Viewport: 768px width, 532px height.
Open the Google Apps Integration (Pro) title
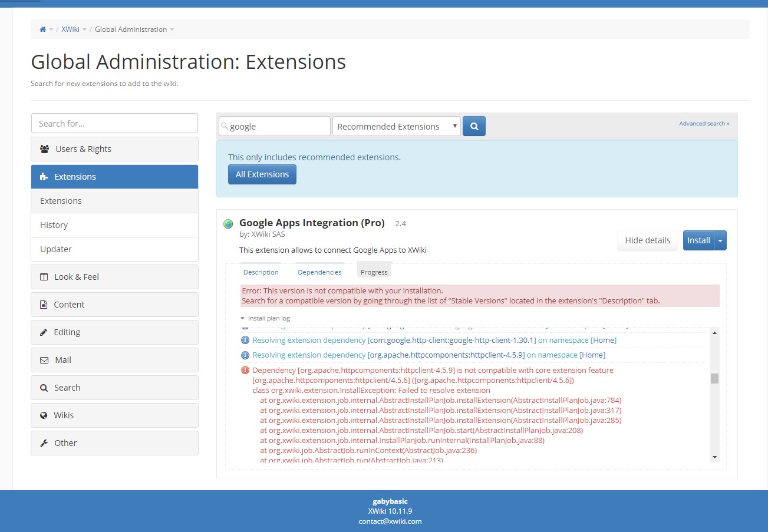click(312, 223)
